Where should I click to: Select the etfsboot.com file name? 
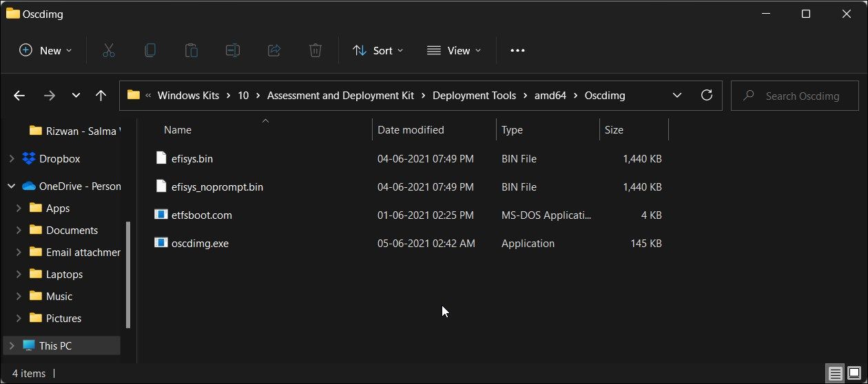[x=202, y=215]
